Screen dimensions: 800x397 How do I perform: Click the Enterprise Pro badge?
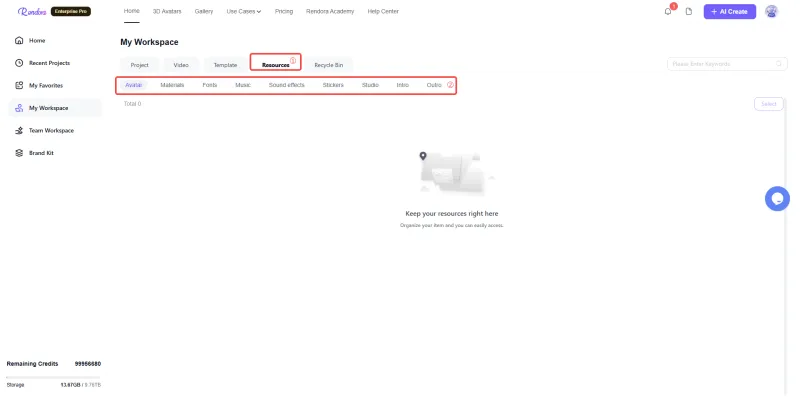pyautogui.click(x=71, y=11)
